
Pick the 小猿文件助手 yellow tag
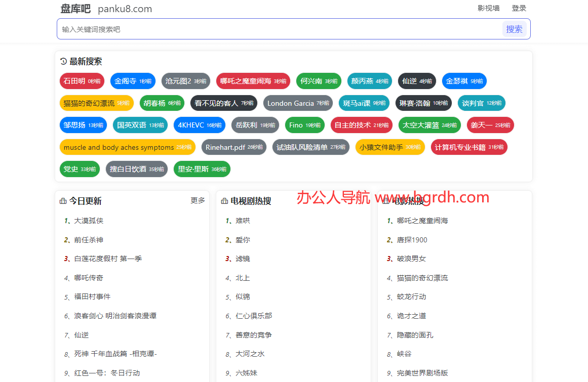point(389,147)
